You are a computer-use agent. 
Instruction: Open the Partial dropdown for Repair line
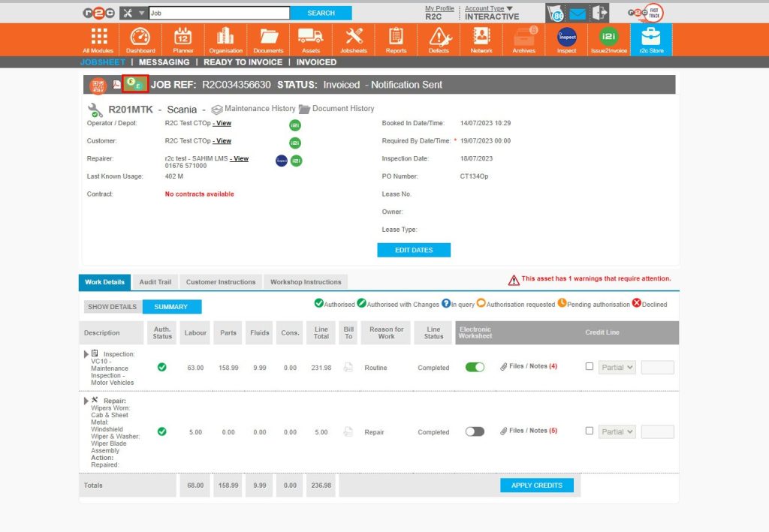pos(617,431)
